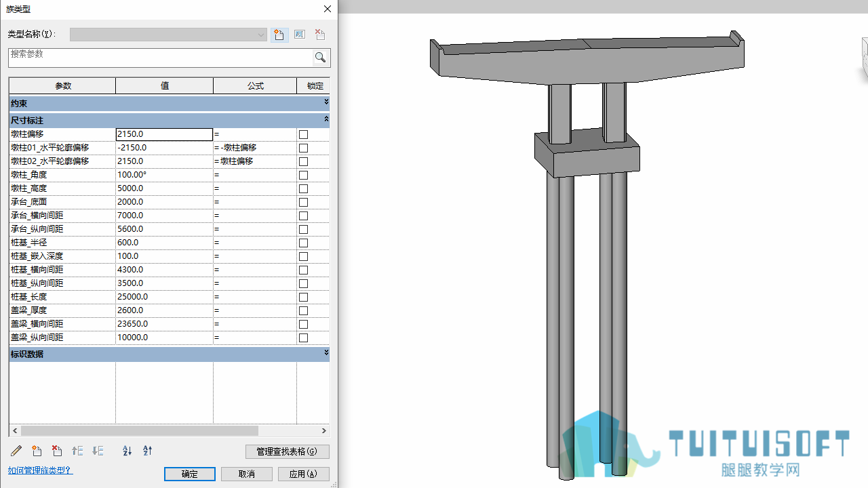
Task: Click the 管理查找表格 button
Action: (288, 451)
